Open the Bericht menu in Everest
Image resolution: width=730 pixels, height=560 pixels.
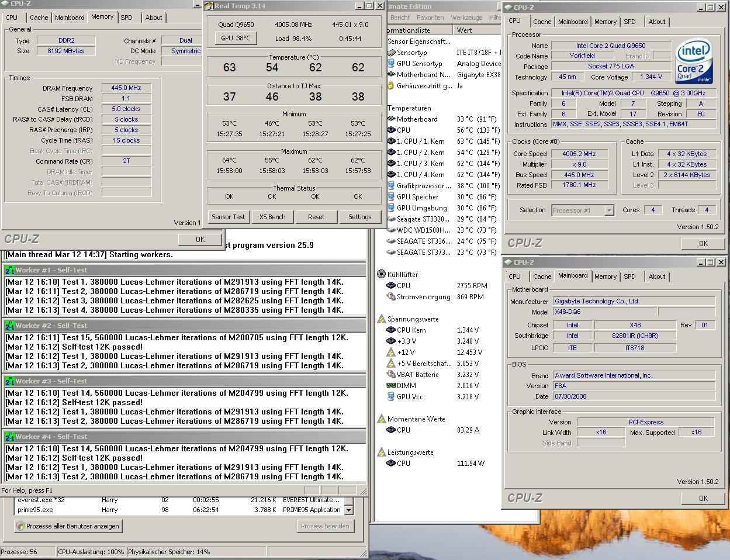[x=400, y=18]
